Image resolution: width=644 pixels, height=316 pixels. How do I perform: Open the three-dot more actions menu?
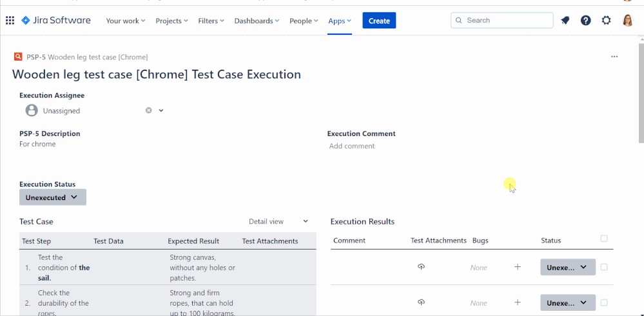(614, 57)
